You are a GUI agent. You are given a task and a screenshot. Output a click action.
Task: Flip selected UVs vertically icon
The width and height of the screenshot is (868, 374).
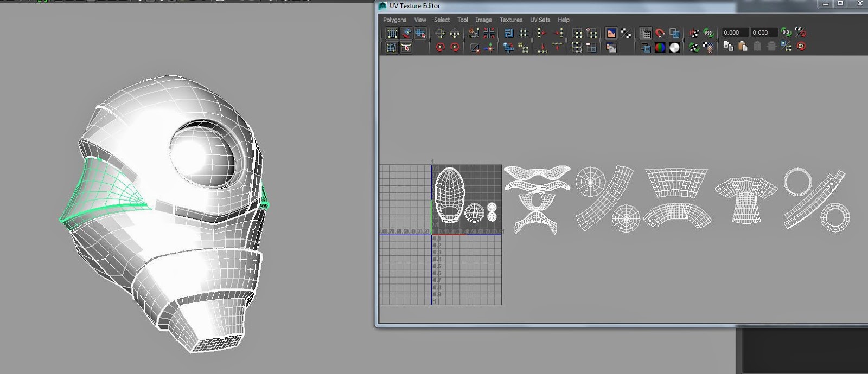click(x=455, y=33)
